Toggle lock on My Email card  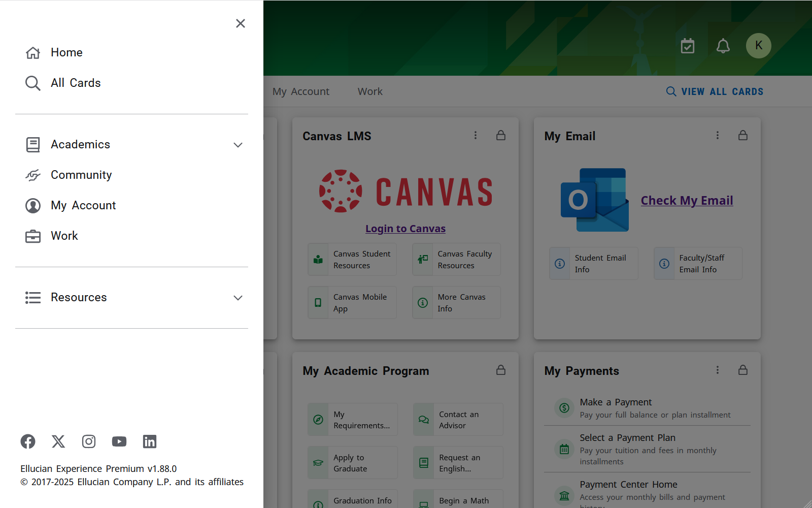pyautogui.click(x=743, y=135)
